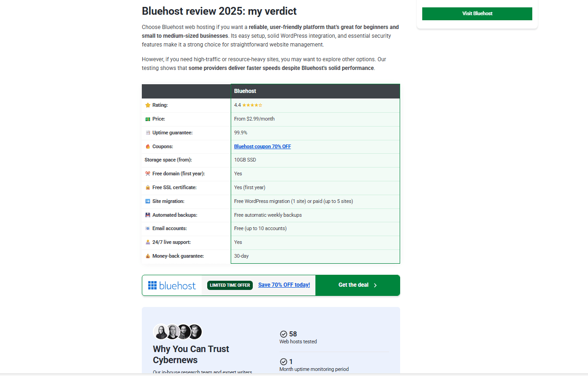Click the Automated backups save icon

tap(147, 215)
